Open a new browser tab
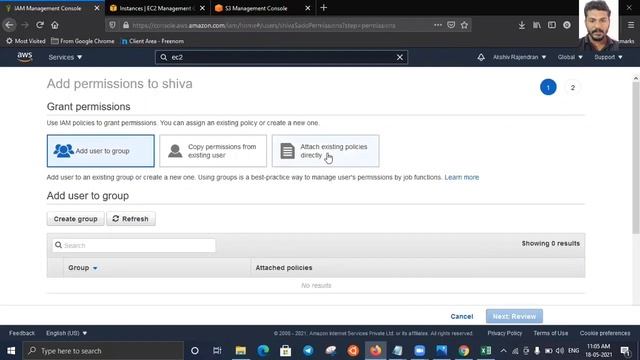640x360 pixels. click(324, 8)
